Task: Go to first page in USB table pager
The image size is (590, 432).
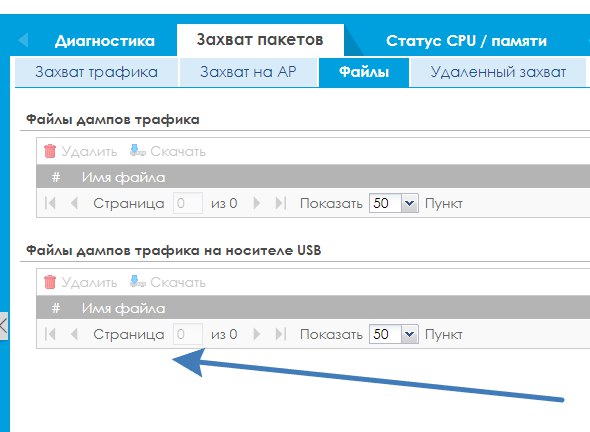Action: click(50, 334)
